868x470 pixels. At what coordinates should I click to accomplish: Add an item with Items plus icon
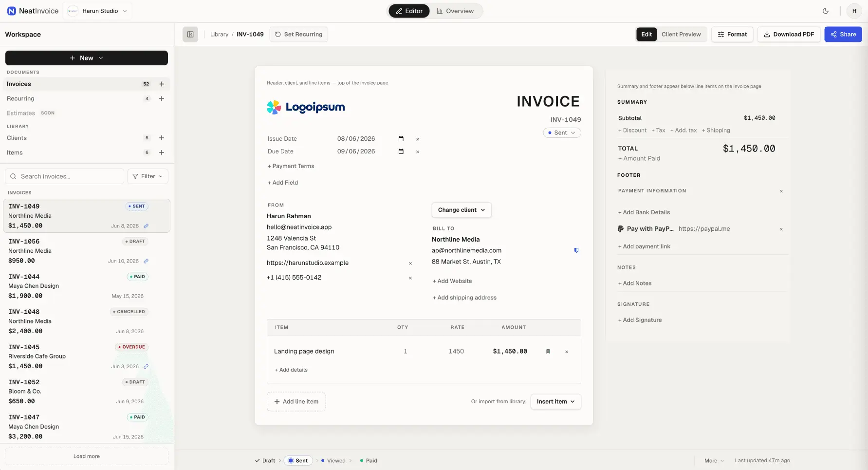pyautogui.click(x=162, y=152)
